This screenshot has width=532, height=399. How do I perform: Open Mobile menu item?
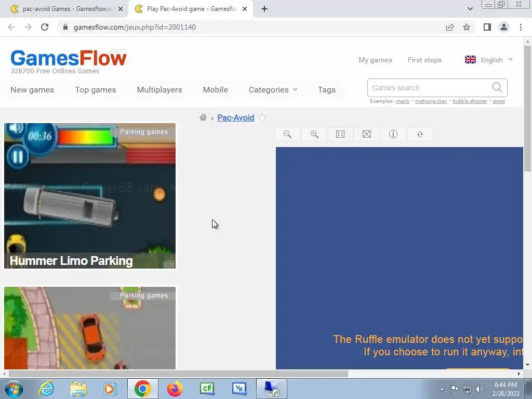tap(216, 89)
